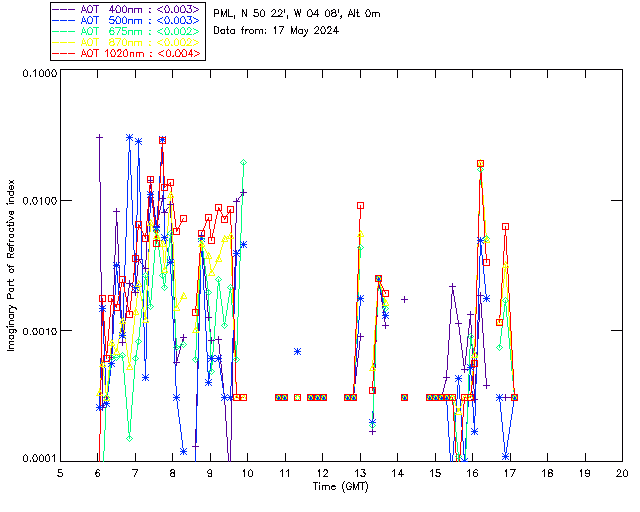Click the purple plus peak near time 15.5
This screenshot has height=512, width=640.
(452, 287)
